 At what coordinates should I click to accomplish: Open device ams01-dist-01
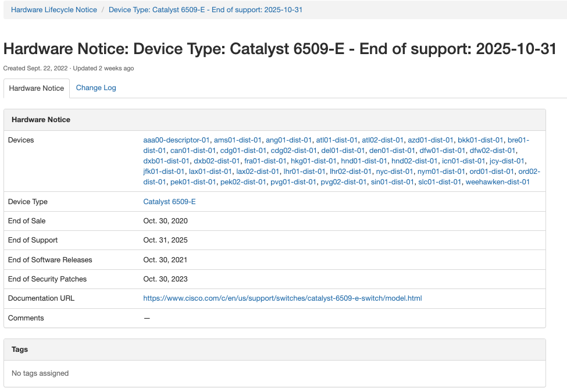click(238, 140)
